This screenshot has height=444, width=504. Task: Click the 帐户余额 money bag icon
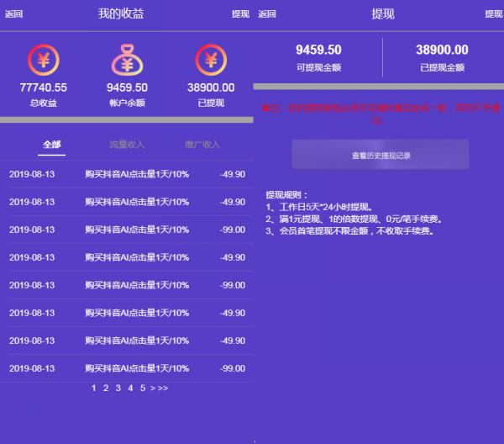127,60
